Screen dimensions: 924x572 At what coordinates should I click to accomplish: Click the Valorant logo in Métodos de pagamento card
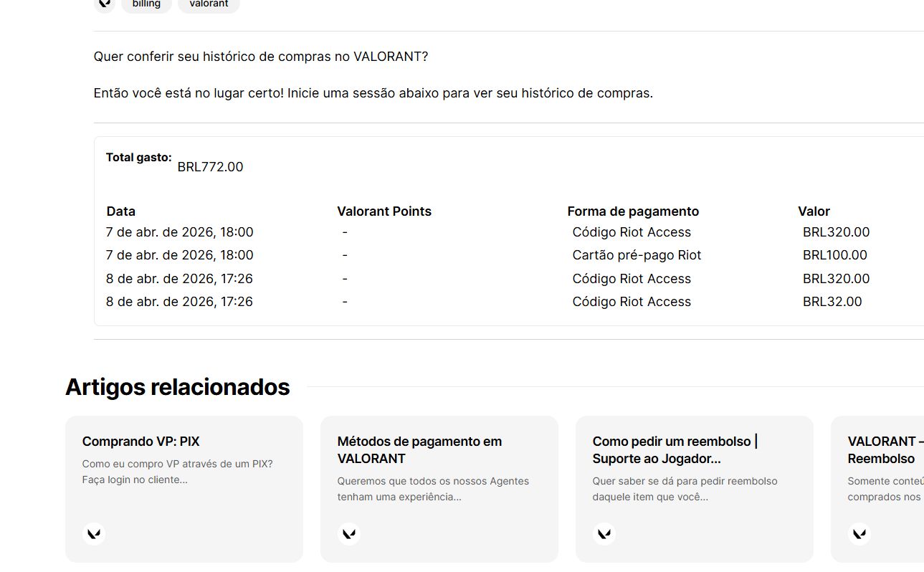(x=349, y=534)
